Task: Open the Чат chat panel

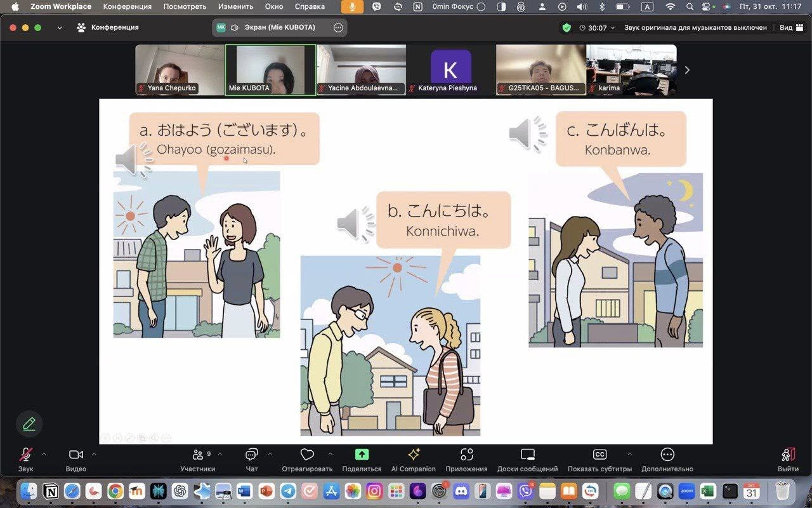Action: 251,455
